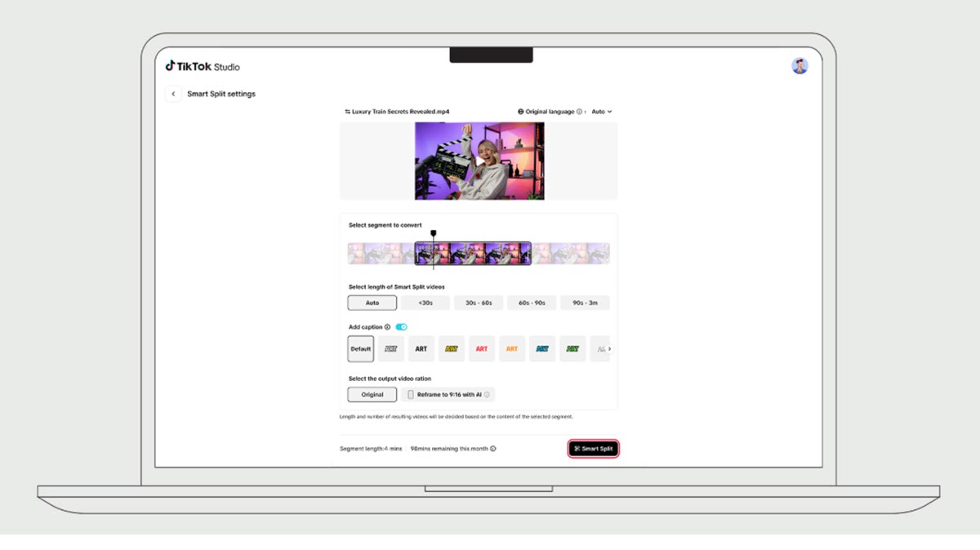Disable the Add caption toggle
The height and width of the screenshot is (550, 980).
coord(401,326)
